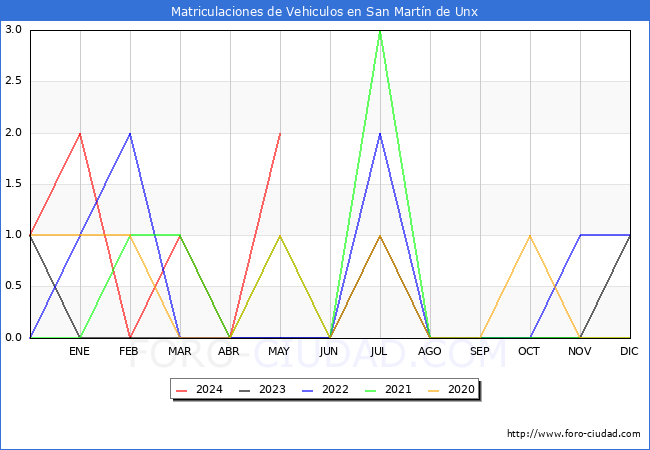650x450 pixels.
Task: Click the MAR month axis label
Action: [x=179, y=351]
